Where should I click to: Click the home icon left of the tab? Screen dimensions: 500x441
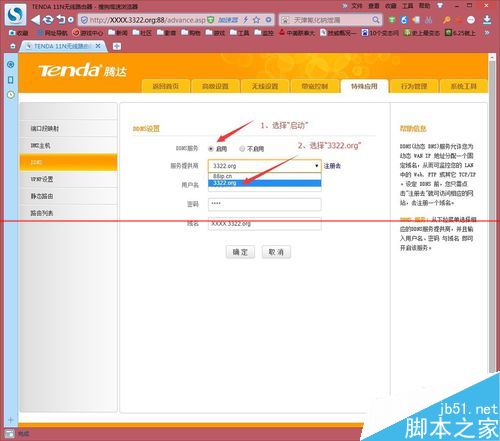13,46
